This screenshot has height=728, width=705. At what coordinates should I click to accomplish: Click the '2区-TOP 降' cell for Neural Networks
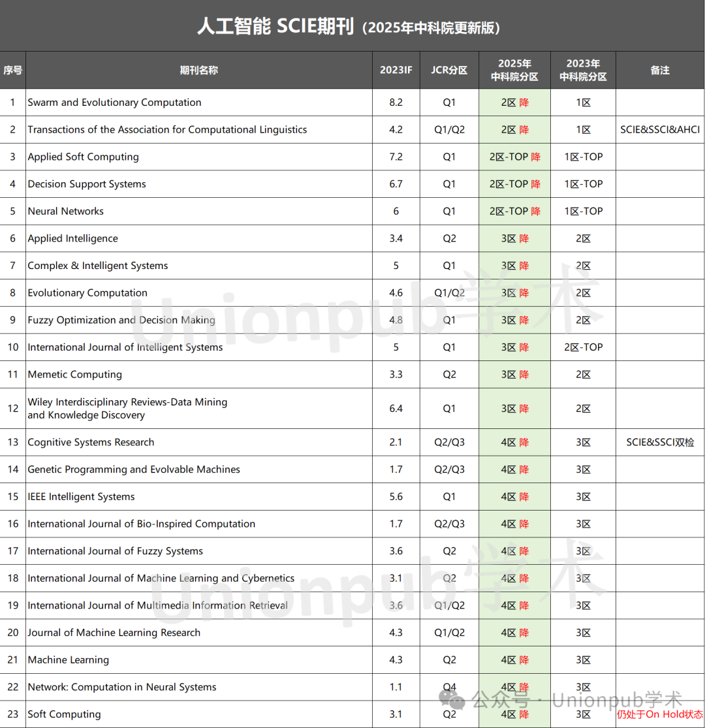point(514,212)
